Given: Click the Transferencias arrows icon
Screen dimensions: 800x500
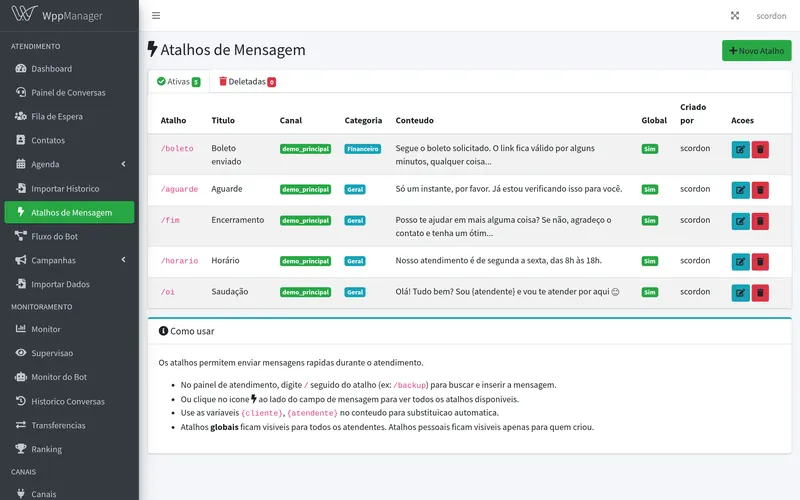Looking at the screenshot, I should tap(20, 425).
